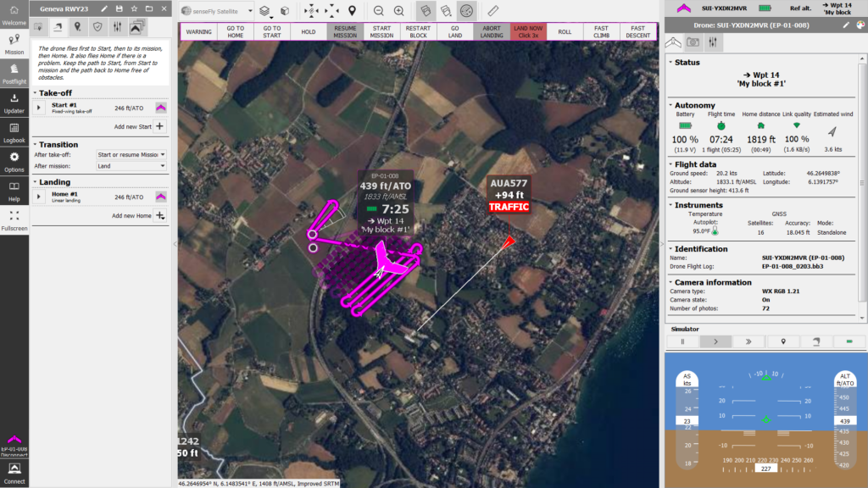This screenshot has width=868, height=488.
Task: Toggle the 3D map view cube
Action: click(x=286, y=11)
